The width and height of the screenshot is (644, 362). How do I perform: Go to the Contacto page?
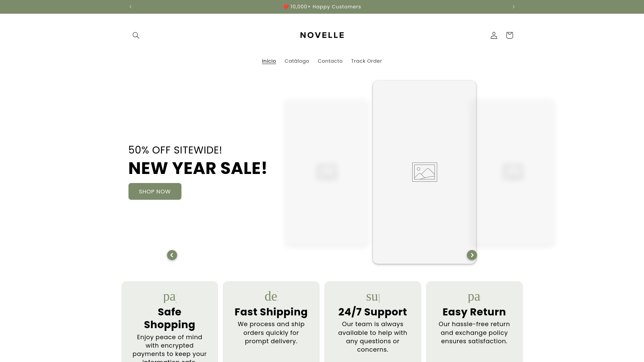[x=330, y=61]
